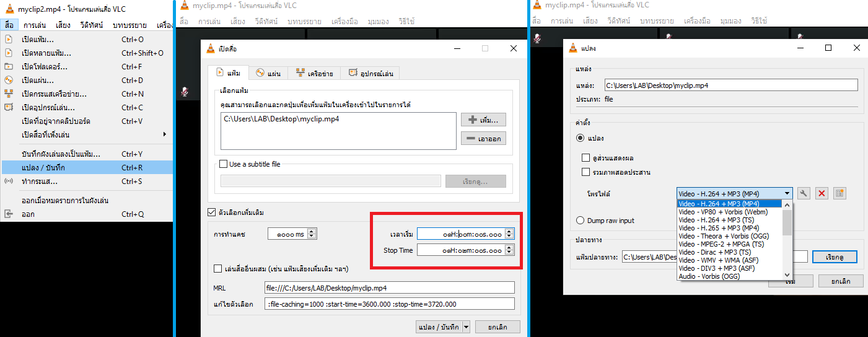Image resolution: width=868 pixels, height=337 pixels.
Task: Enable the Use a subtitle file checkbox
Action: coord(224,164)
